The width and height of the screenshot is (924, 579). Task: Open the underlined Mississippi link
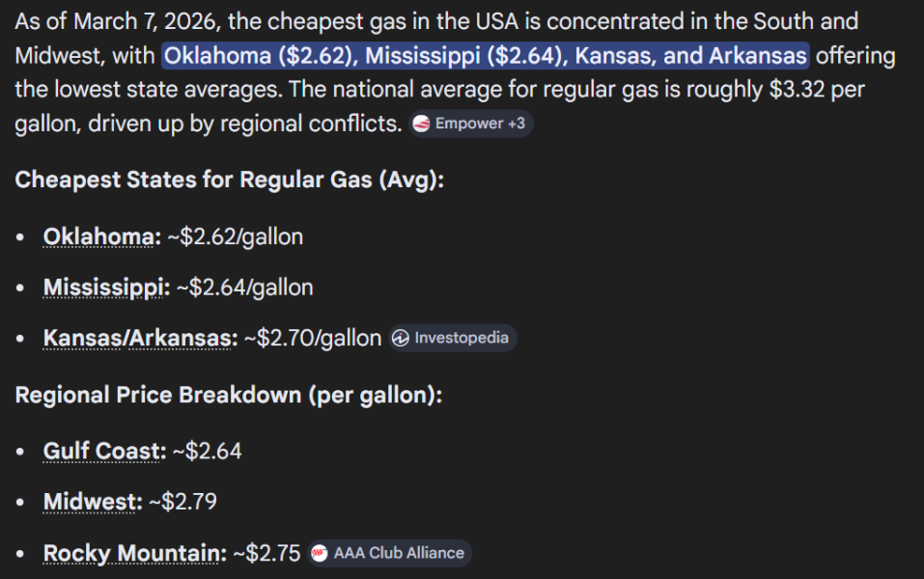click(x=106, y=288)
